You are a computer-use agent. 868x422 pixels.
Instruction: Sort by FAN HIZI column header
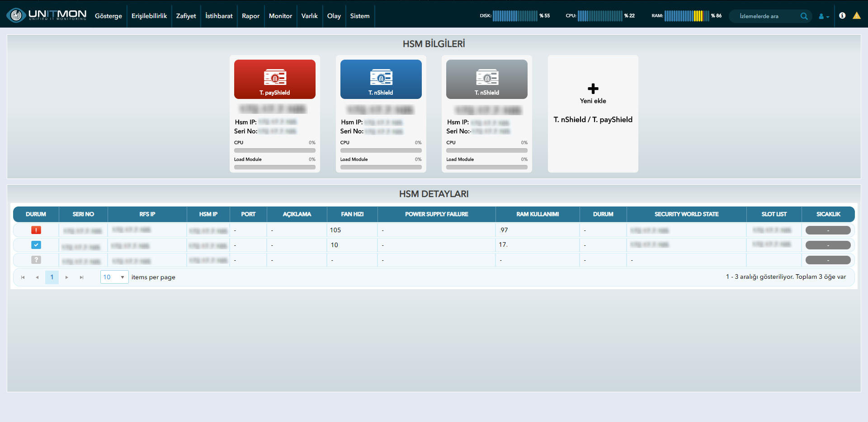352,214
